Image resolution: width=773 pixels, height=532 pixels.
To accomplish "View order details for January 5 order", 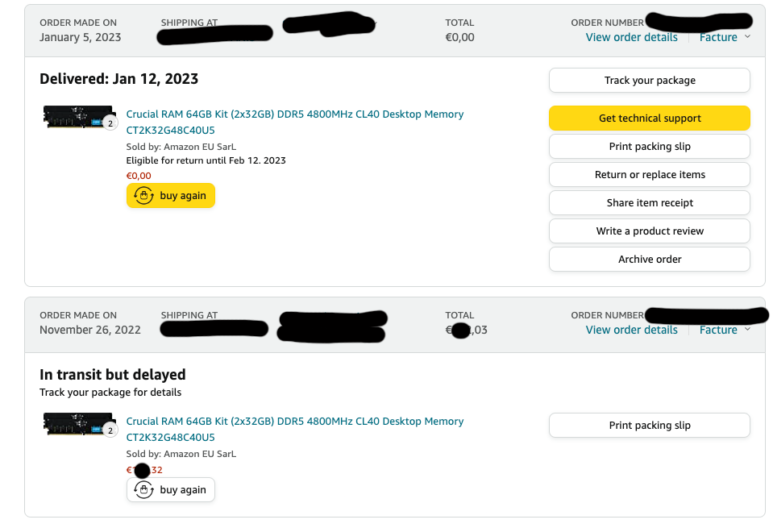I will (631, 37).
